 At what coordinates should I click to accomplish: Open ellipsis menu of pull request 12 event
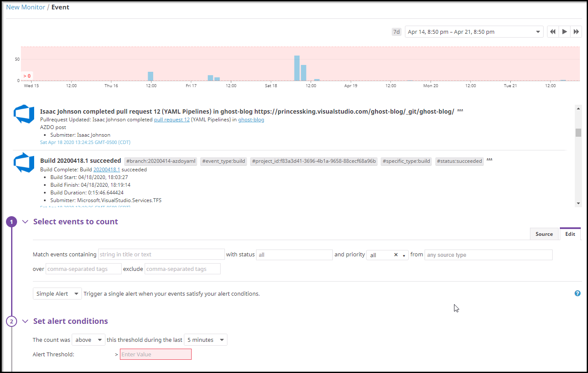tap(460, 110)
